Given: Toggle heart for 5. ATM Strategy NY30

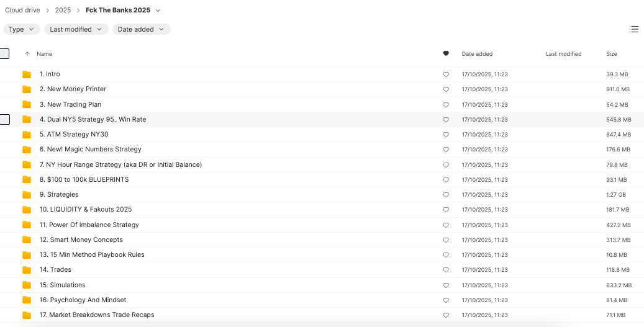Looking at the screenshot, I should point(446,135).
